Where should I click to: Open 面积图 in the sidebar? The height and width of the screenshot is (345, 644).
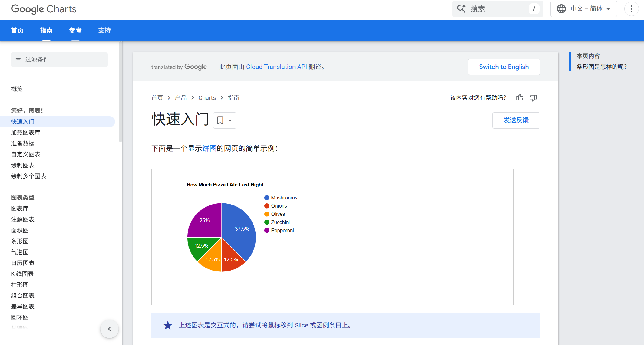(20, 230)
